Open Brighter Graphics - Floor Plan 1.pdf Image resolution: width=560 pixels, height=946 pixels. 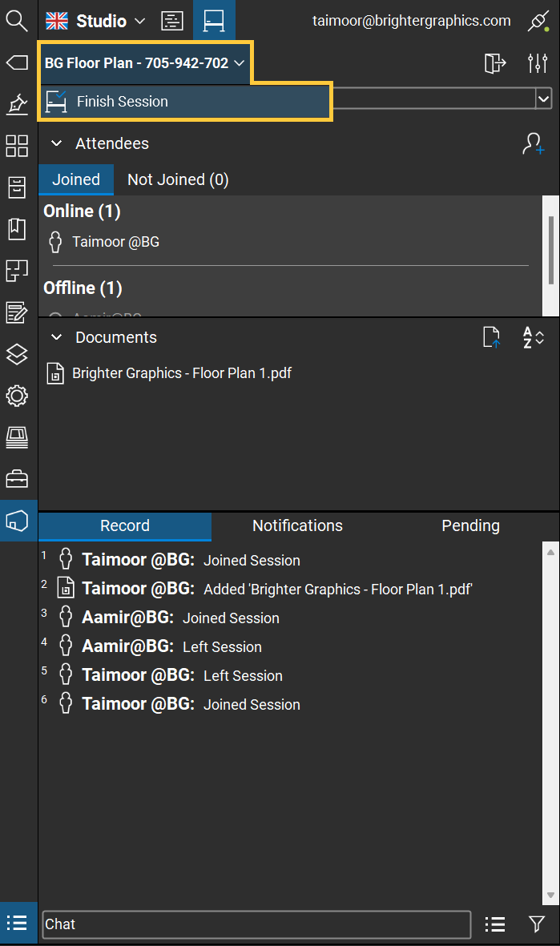coord(181,373)
